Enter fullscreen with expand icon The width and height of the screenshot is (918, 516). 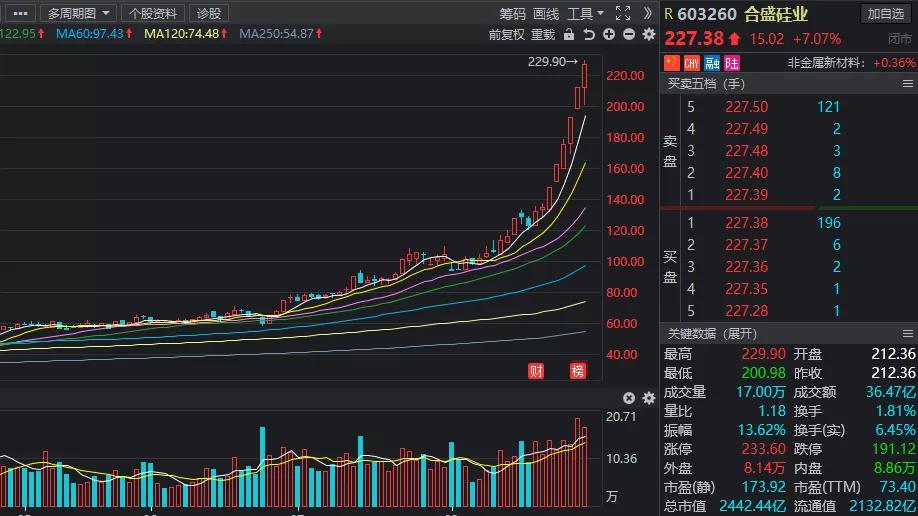click(x=623, y=13)
